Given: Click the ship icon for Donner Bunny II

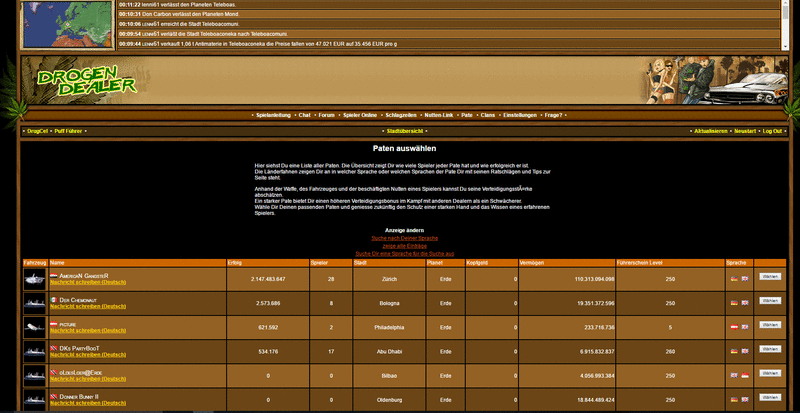Looking at the screenshot, I should [x=35, y=400].
